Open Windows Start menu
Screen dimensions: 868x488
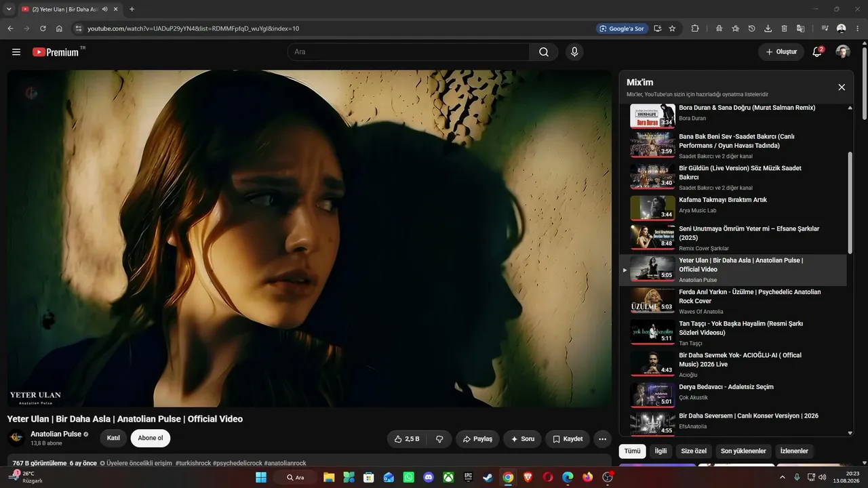click(261, 477)
